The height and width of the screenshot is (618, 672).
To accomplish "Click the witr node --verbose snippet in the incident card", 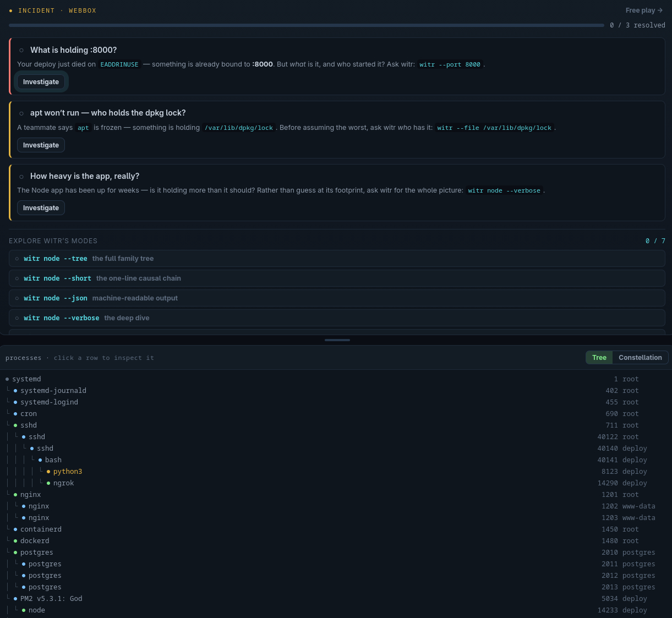I will click(504, 190).
